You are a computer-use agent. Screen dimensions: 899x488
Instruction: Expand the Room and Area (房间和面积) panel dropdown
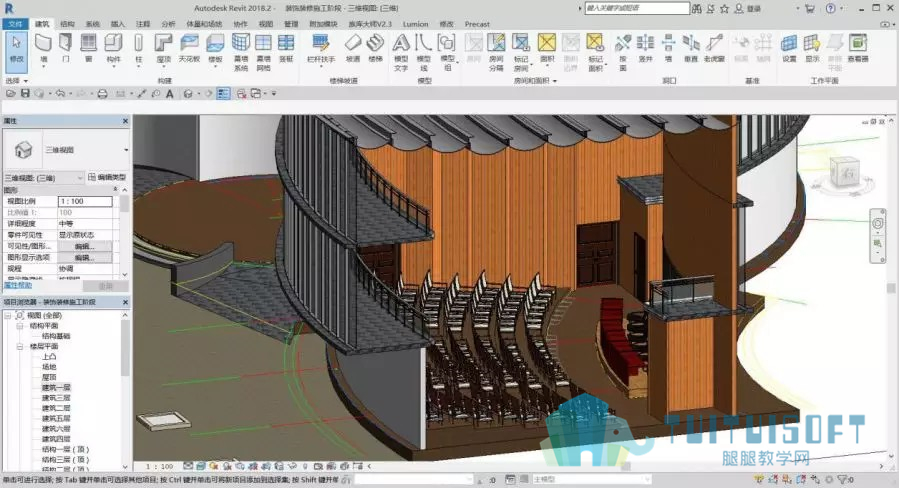click(536, 81)
